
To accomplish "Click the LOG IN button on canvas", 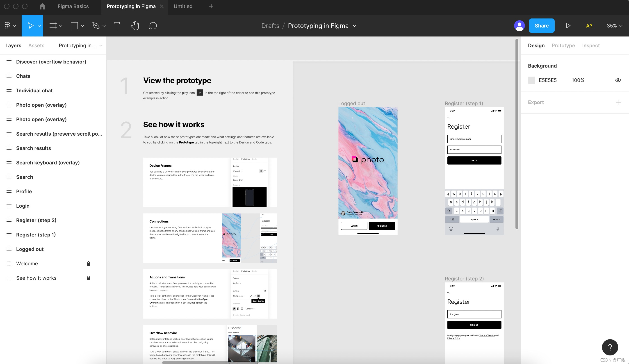I will (x=354, y=226).
